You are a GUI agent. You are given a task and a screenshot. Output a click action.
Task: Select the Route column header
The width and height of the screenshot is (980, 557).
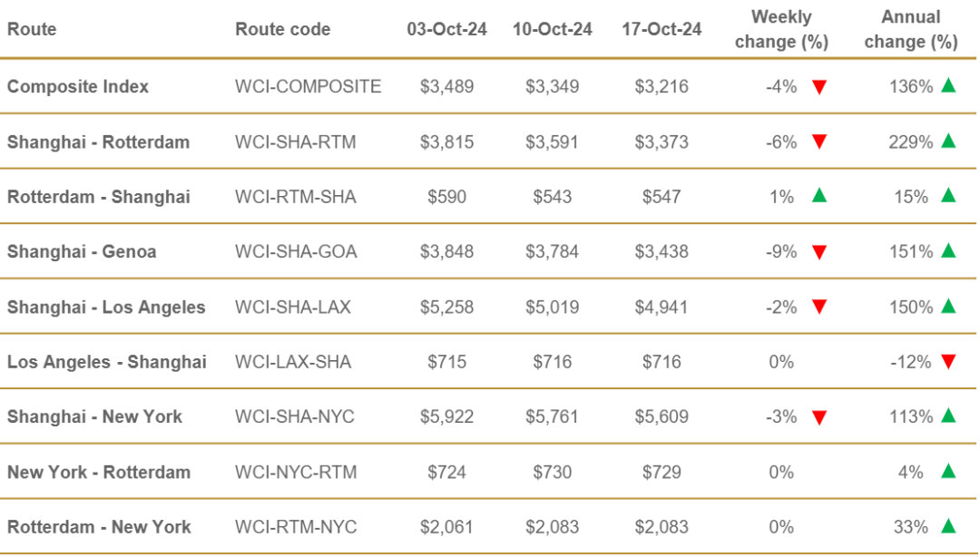pos(32,29)
